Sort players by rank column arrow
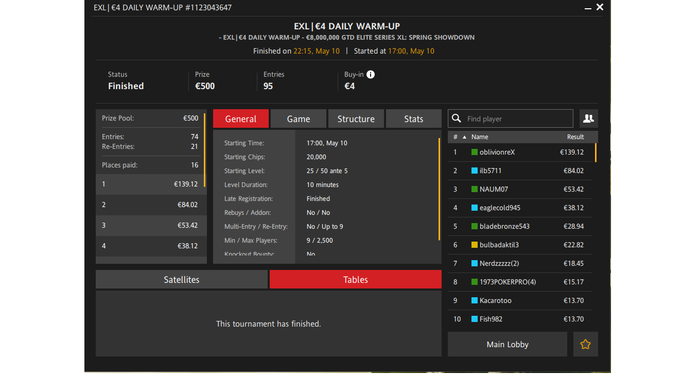Image resolution: width=700 pixels, height=374 pixels. (464, 137)
